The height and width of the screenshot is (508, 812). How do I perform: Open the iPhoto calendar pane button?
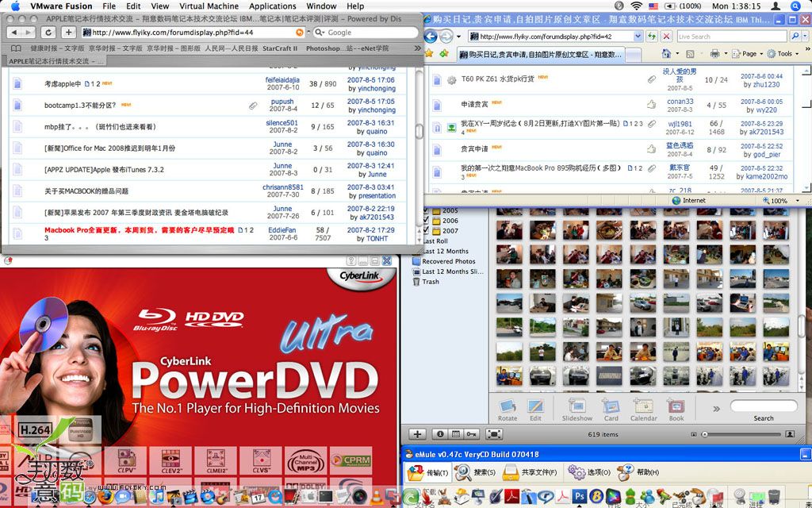[x=456, y=434]
